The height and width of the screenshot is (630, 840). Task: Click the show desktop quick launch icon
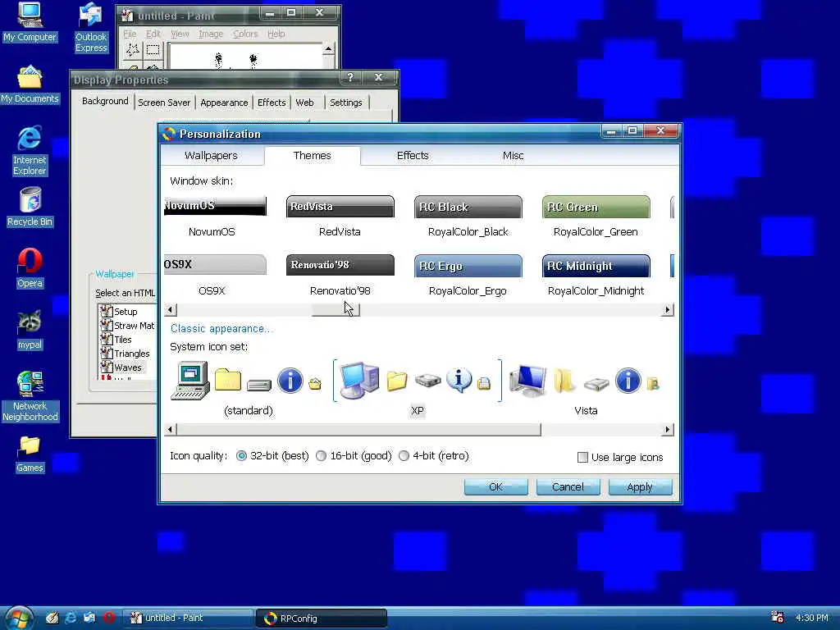[52, 618]
